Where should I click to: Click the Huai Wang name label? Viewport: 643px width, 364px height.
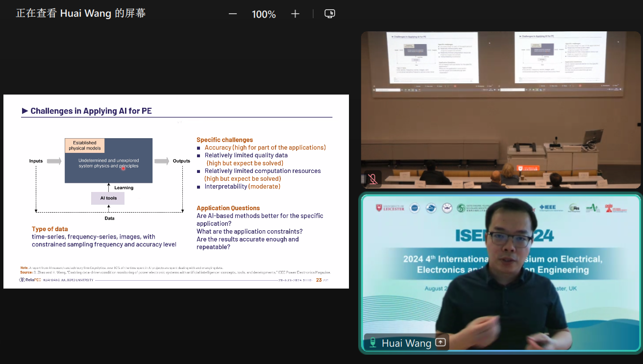(406, 343)
